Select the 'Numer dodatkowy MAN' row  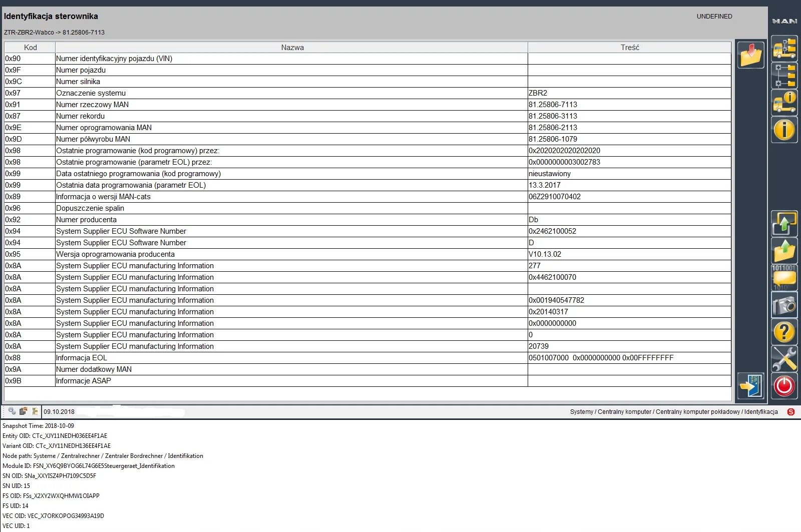point(368,369)
